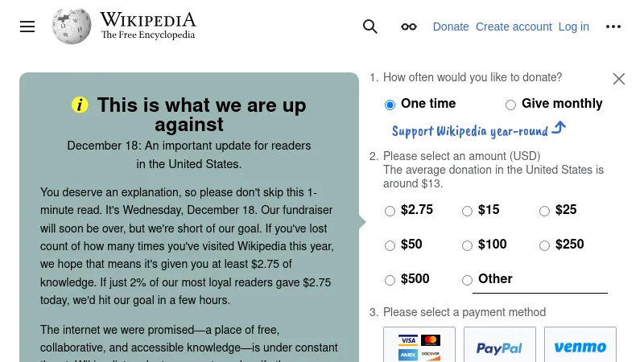Choose the $100 donation amount
The height and width of the screenshot is (362, 644).
point(467,245)
